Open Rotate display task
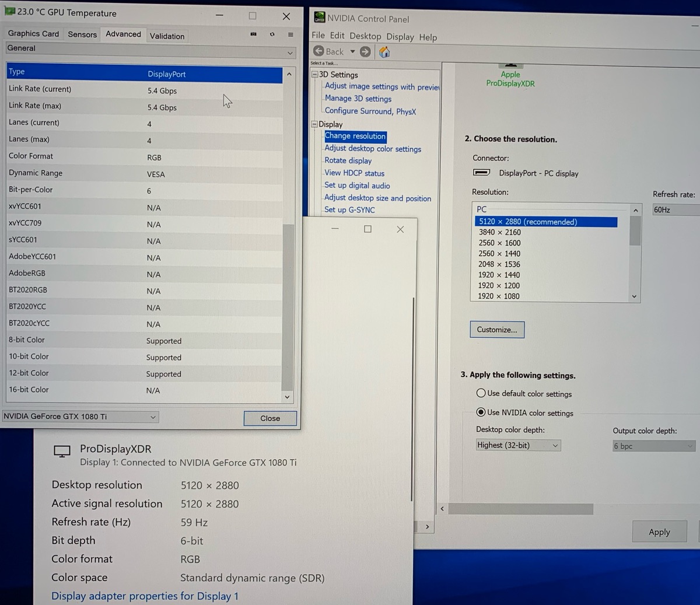Image resolution: width=700 pixels, height=605 pixels. (x=348, y=160)
